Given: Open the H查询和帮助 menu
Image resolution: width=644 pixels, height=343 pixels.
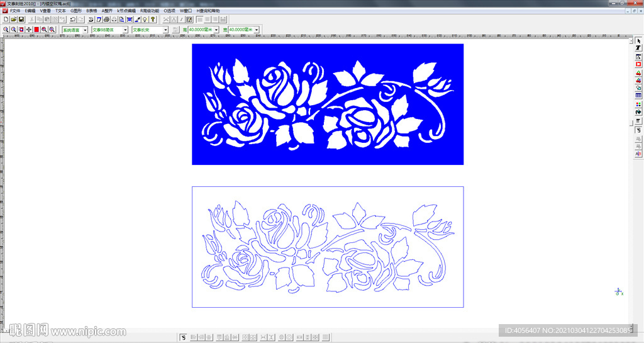Looking at the screenshot, I should click(208, 11).
